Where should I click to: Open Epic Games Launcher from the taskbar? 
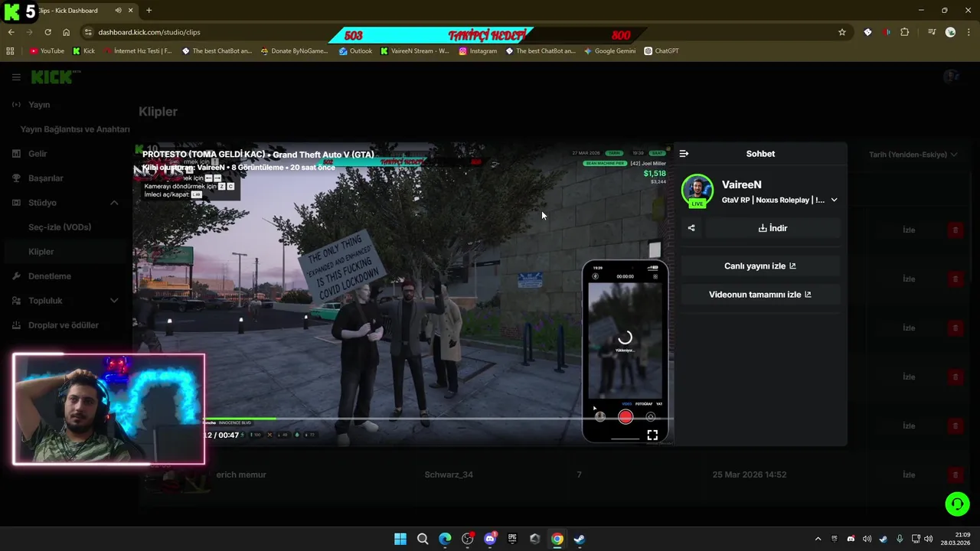(512, 539)
